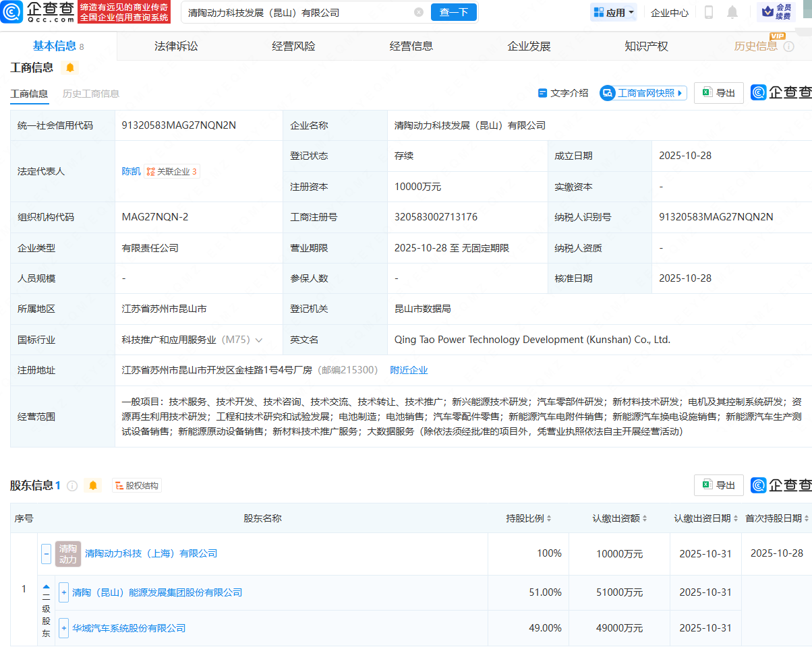This screenshot has height=647, width=812.
Task: Clear the search box text
Action: 419,12
